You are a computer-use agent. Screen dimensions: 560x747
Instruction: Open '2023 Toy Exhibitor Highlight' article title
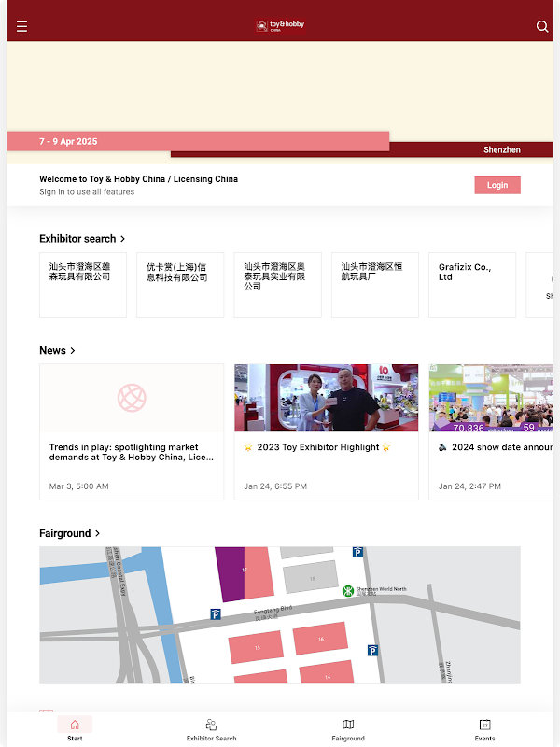[x=317, y=447]
